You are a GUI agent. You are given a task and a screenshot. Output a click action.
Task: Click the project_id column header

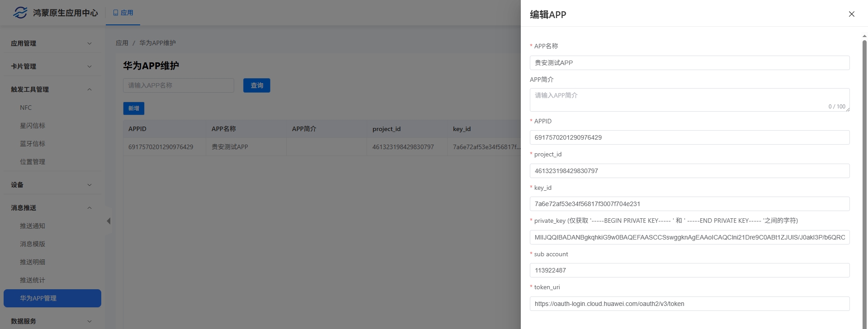407,129
